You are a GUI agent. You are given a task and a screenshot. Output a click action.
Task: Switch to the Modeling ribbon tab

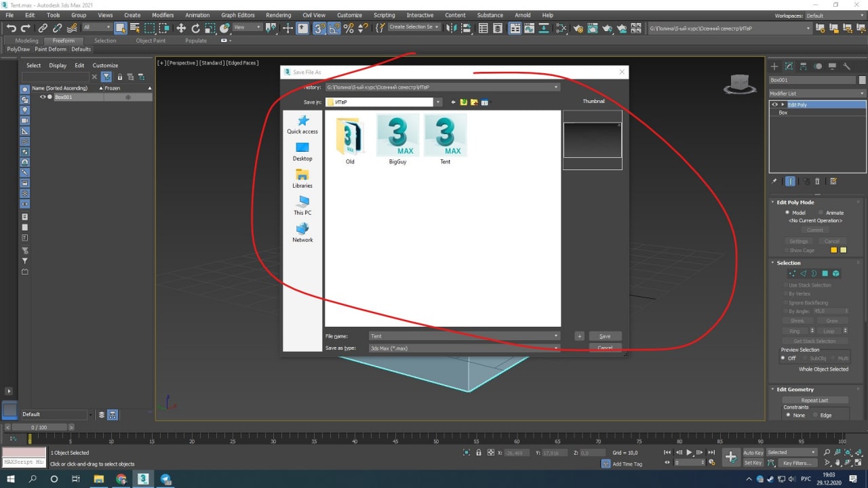click(27, 41)
